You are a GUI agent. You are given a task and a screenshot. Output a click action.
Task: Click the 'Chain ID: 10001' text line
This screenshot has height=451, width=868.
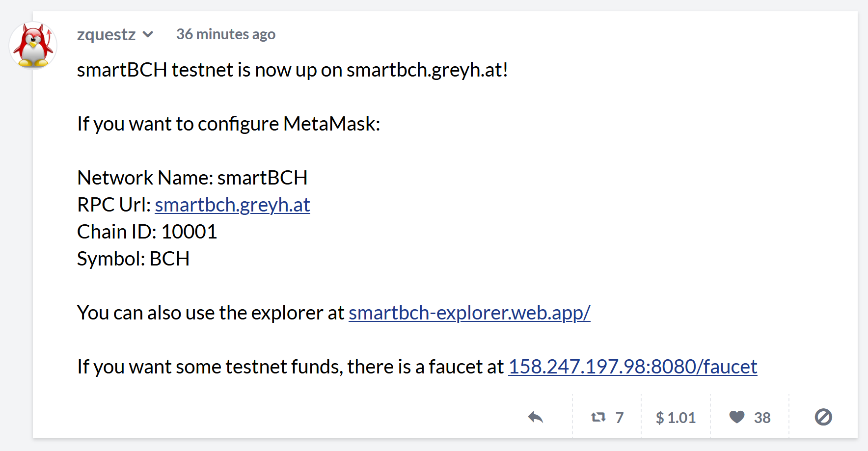[147, 232]
